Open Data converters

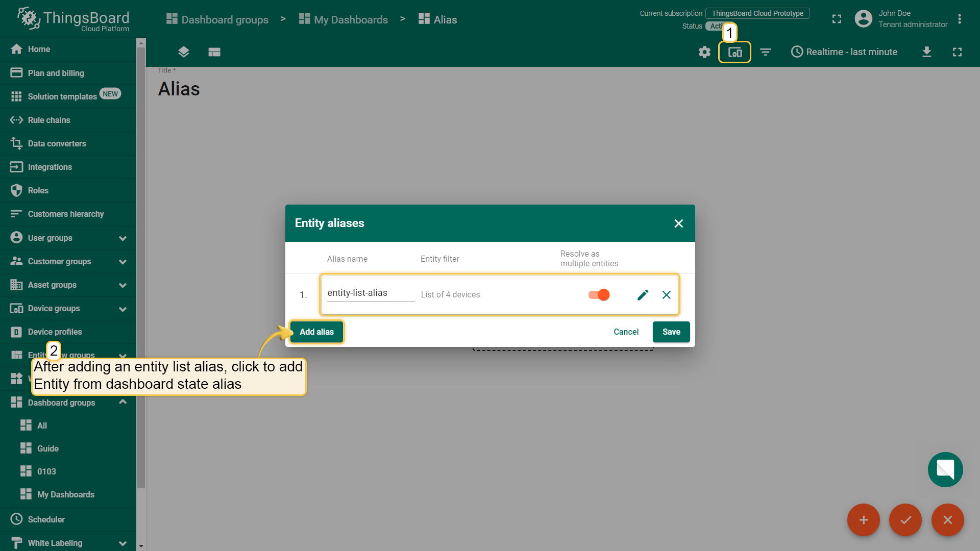68,143
